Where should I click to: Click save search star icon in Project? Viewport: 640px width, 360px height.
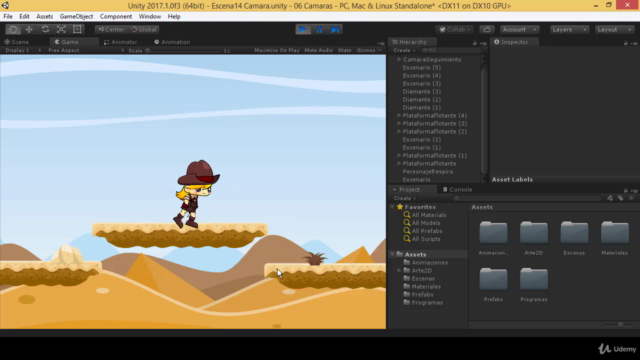click(x=631, y=198)
